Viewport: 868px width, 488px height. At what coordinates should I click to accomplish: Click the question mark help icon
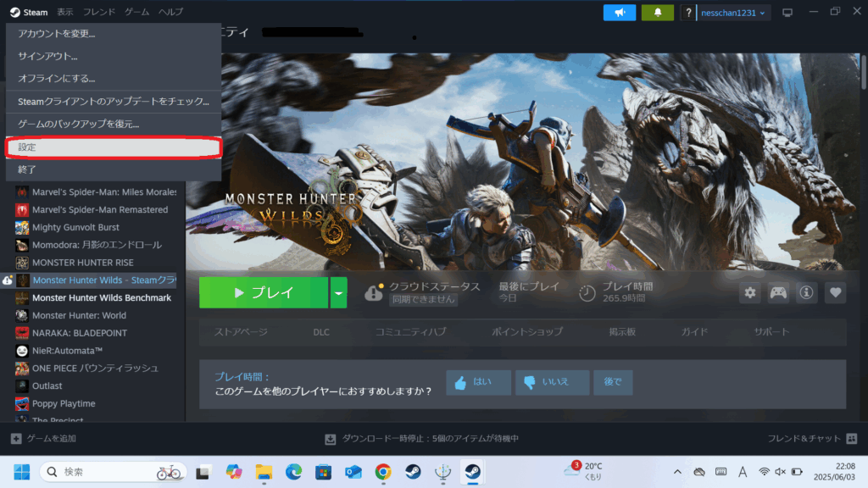click(x=688, y=13)
